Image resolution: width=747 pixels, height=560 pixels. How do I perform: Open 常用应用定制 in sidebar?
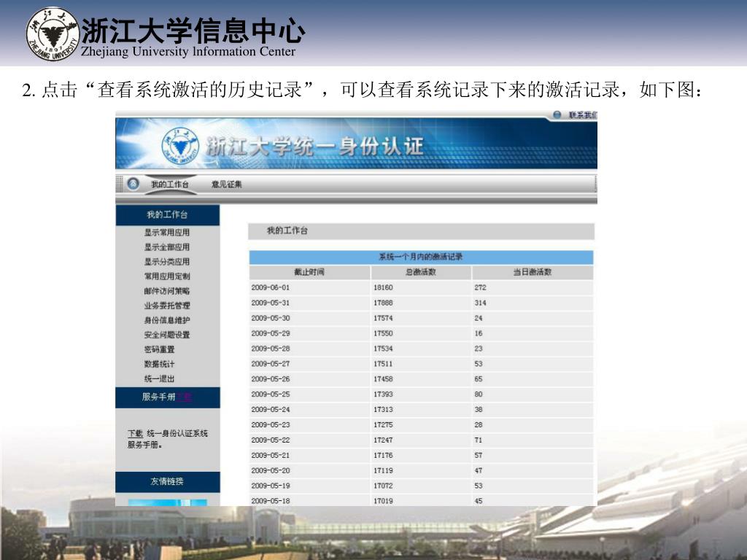167,276
